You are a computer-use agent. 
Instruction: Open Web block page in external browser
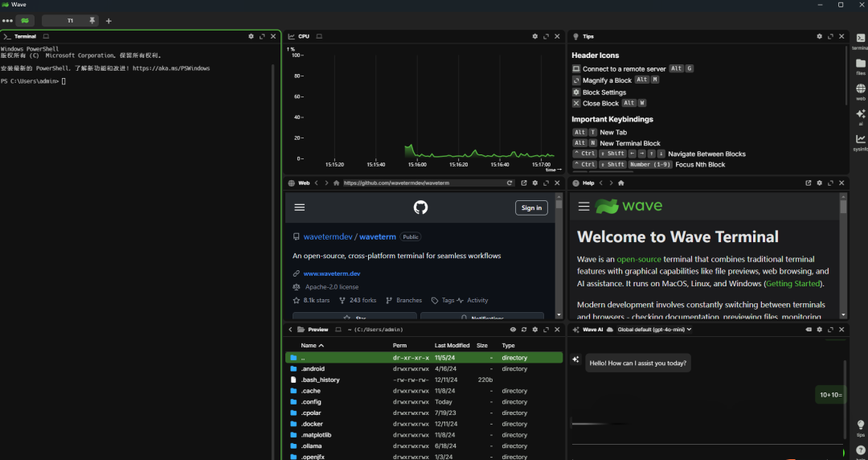524,183
